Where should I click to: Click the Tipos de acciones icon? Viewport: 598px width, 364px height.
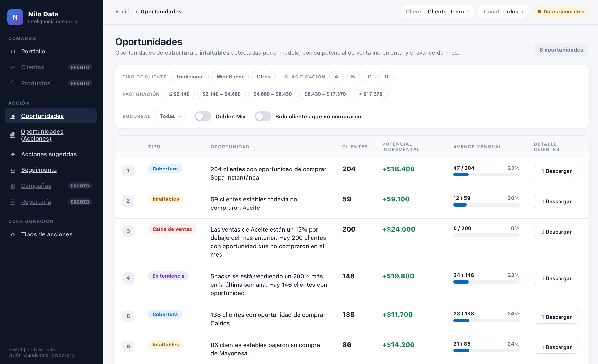pos(13,235)
